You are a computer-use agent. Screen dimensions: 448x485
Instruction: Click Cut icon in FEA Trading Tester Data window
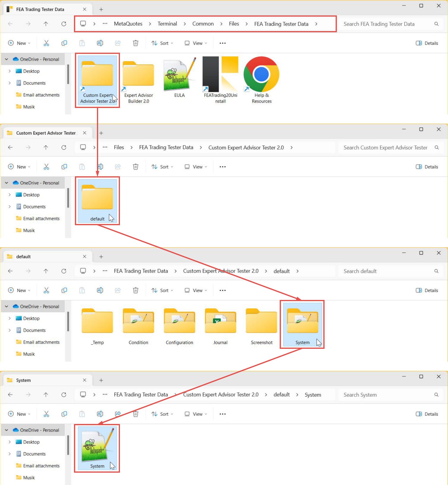tap(46, 43)
